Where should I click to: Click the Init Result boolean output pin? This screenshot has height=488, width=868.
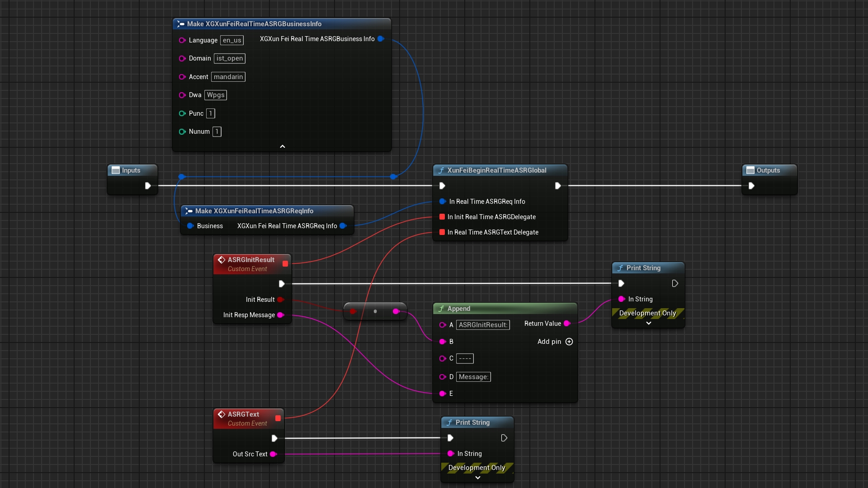coord(280,300)
